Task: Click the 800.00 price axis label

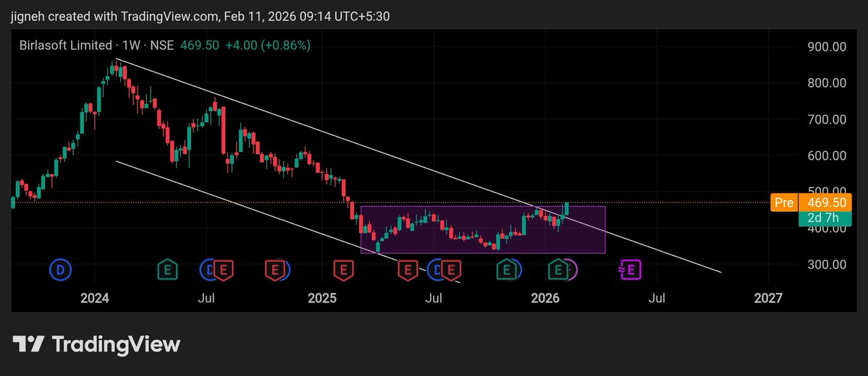Action: pos(826,83)
